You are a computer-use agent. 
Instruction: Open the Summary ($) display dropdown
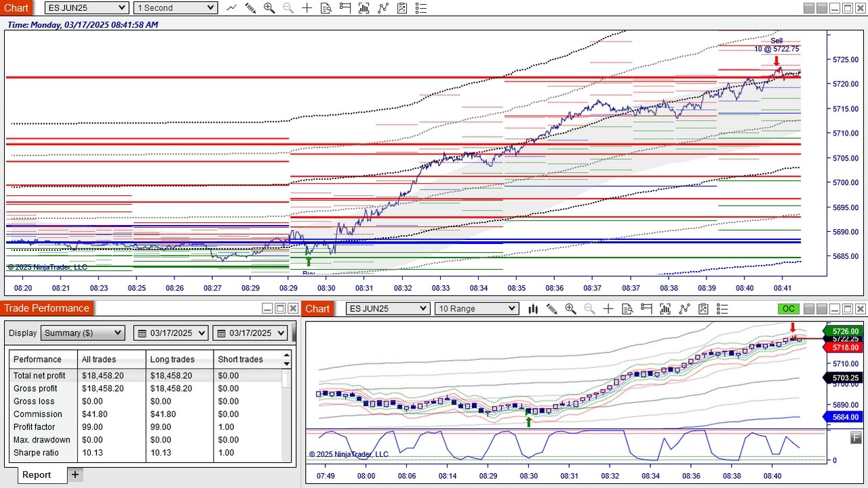[83, 333]
